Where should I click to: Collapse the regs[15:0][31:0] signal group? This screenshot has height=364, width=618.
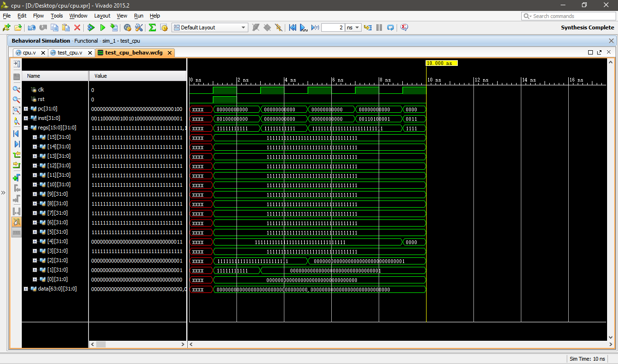pos(26,127)
